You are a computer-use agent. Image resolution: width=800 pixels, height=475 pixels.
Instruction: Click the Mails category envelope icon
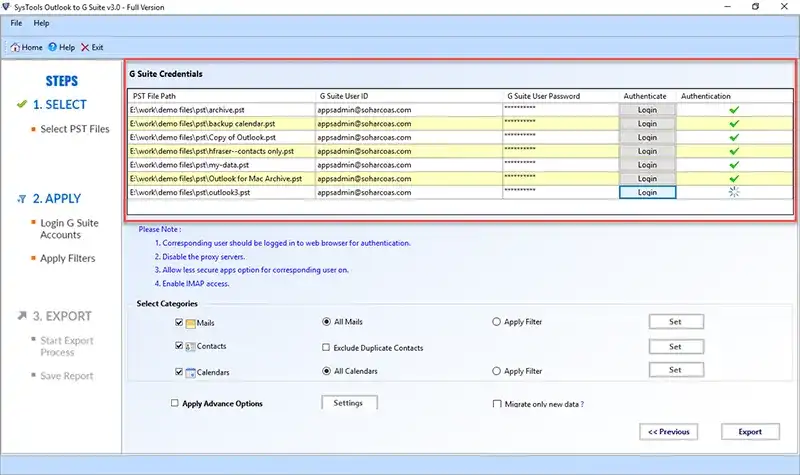pos(191,323)
